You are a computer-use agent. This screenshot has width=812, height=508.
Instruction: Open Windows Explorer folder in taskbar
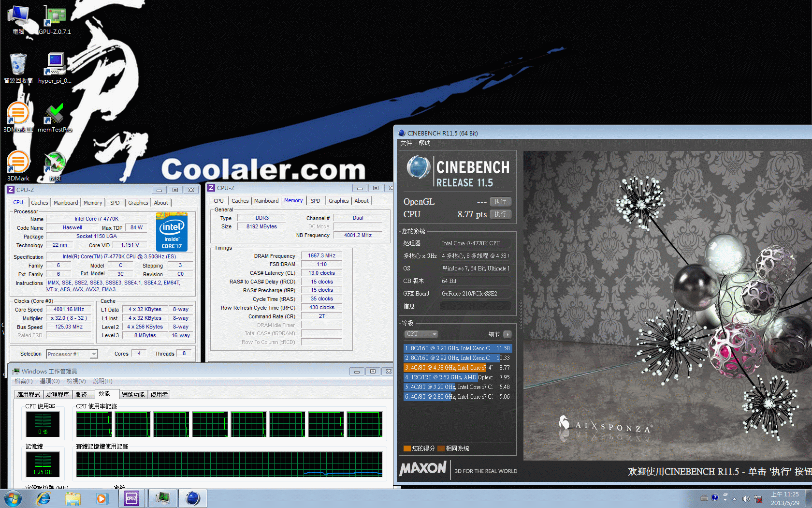click(x=73, y=498)
